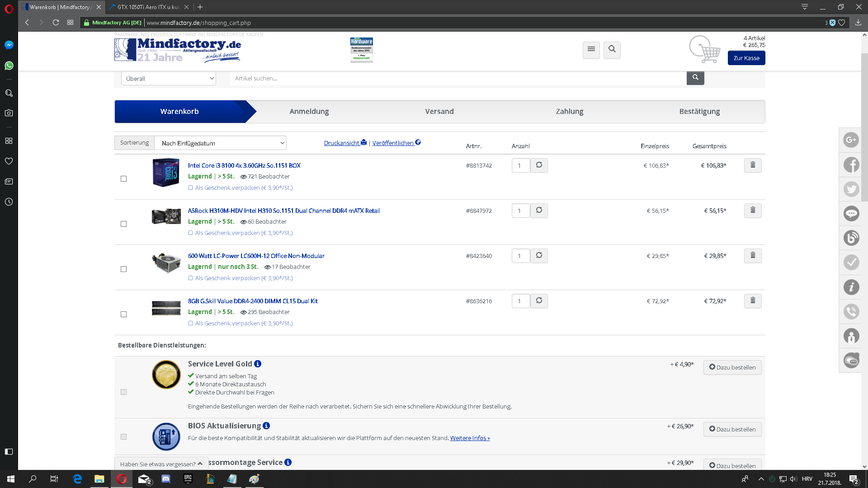
Task: Open phone contact side button
Action: pyautogui.click(x=851, y=311)
